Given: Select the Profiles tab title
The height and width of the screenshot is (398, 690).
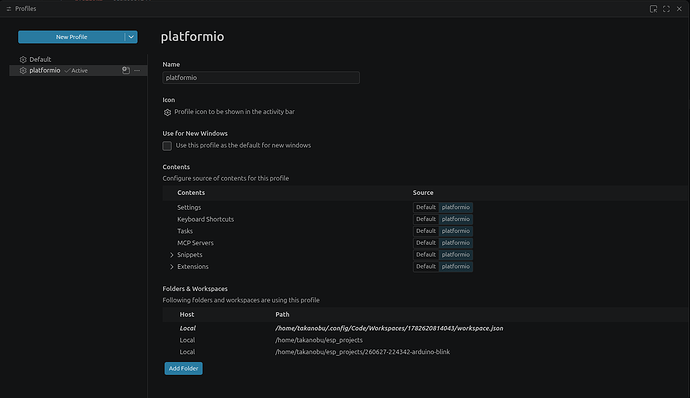Looking at the screenshot, I should [26, 9].
